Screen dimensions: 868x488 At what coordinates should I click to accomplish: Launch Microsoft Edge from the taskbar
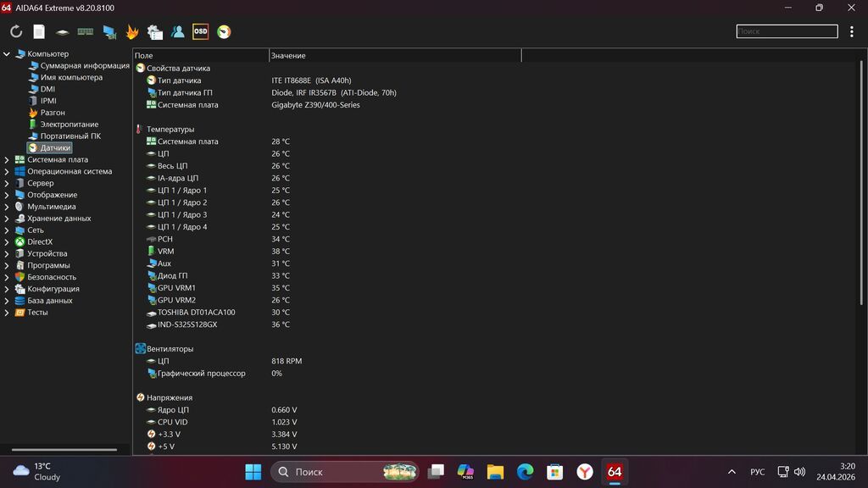pos(525,472)
